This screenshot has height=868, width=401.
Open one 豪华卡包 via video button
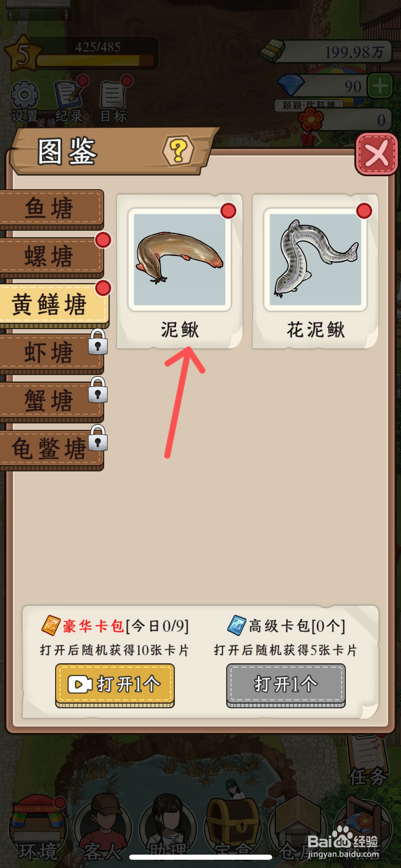point(115,685)
